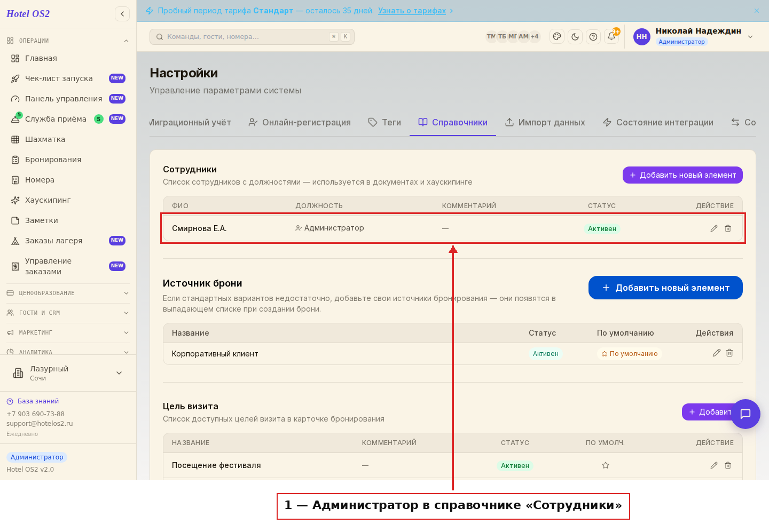This screenshot has width=769, height=532.
Task: Set Посещение фестиваля as default star
Action: point(606,465)
